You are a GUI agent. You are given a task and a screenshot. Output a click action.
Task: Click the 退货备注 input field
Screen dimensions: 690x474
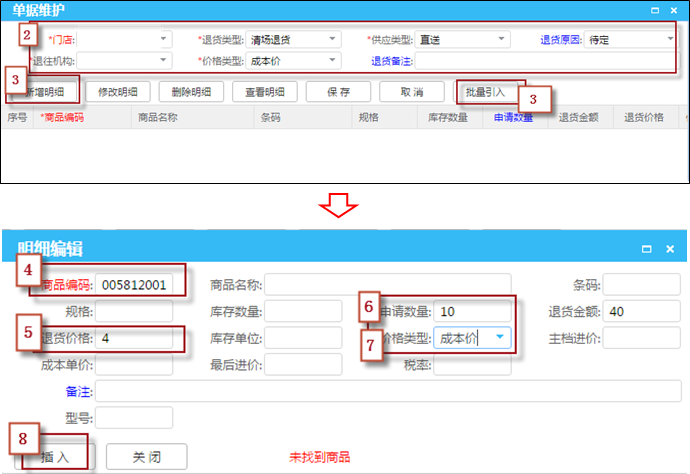coord(546,61)
